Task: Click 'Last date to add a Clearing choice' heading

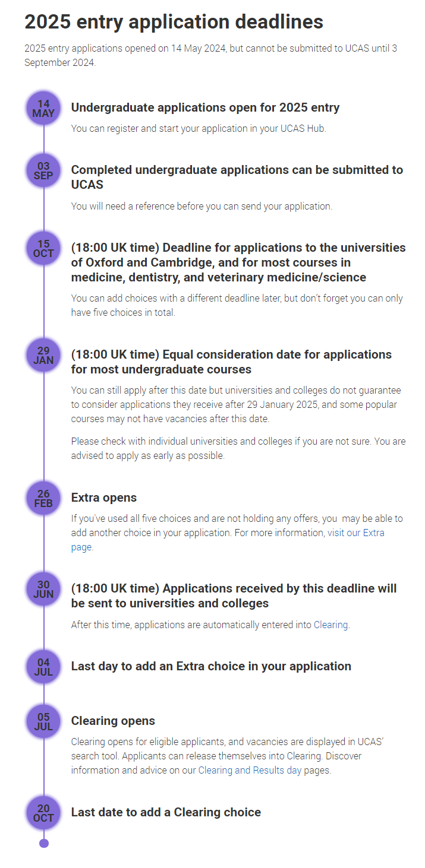Action: tap(166, 812)
